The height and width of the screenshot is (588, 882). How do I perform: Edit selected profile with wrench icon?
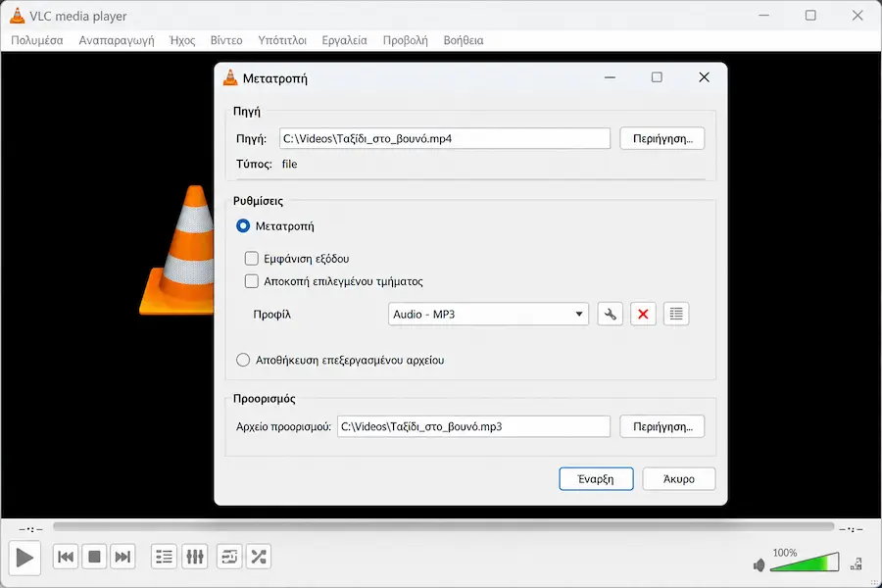(x=610, y=314)
